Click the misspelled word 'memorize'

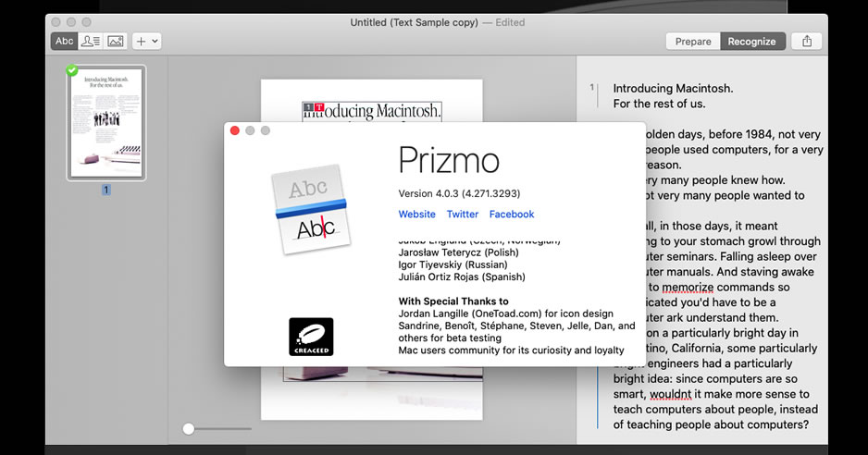(688, 288)
